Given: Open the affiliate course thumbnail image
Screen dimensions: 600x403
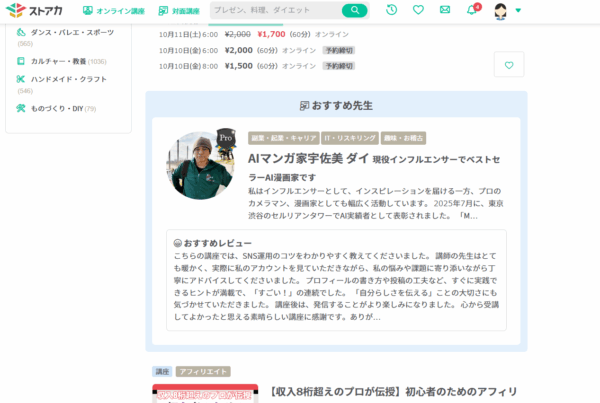Looking at the screenshot, I should coord(205,393).
